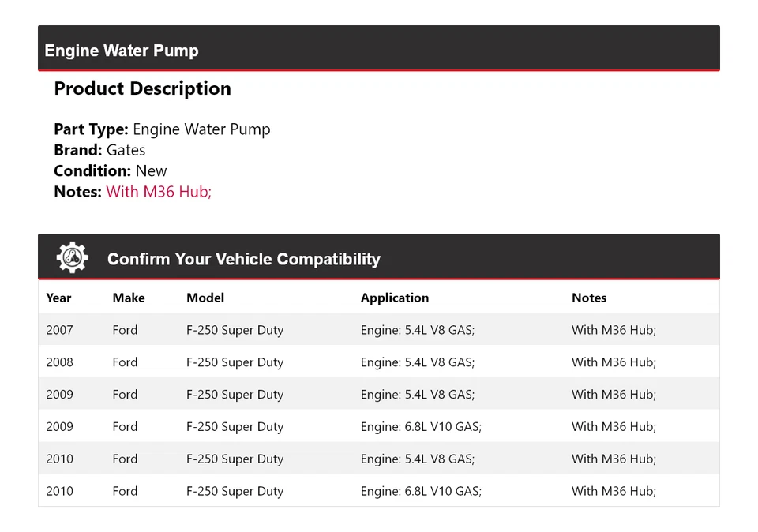Screen dimensions: 758x532
Task: Click the Part Type Engine Water Pump line
Action: coord(162,129)
